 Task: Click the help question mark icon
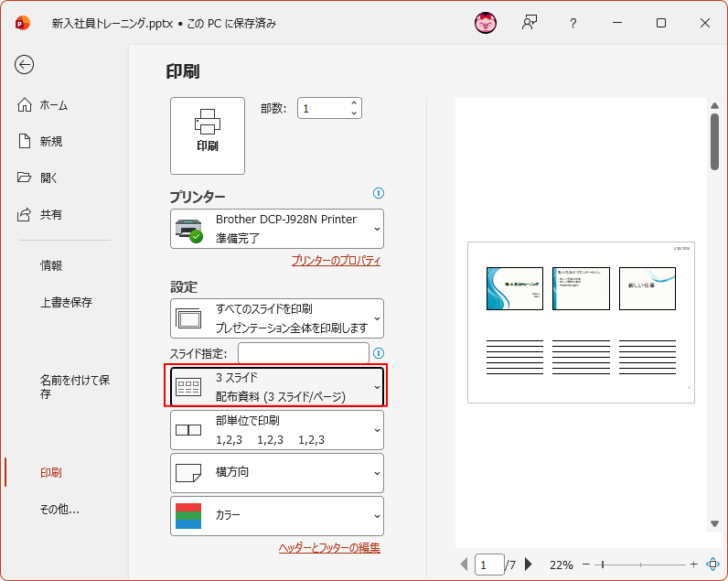tap(573, 22)
